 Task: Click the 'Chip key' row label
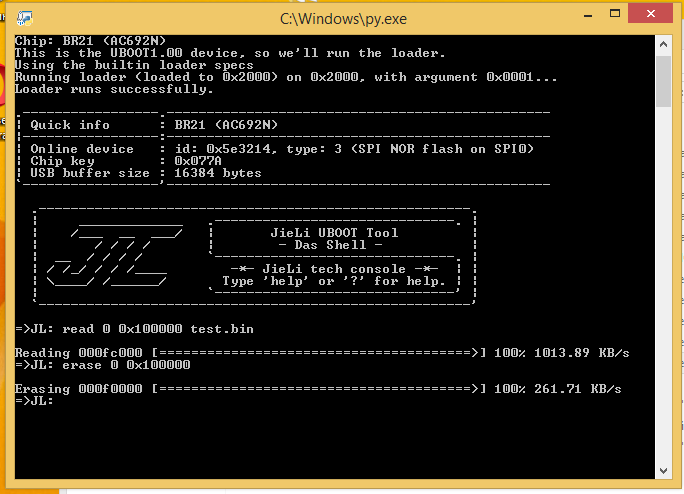(62, 161)
